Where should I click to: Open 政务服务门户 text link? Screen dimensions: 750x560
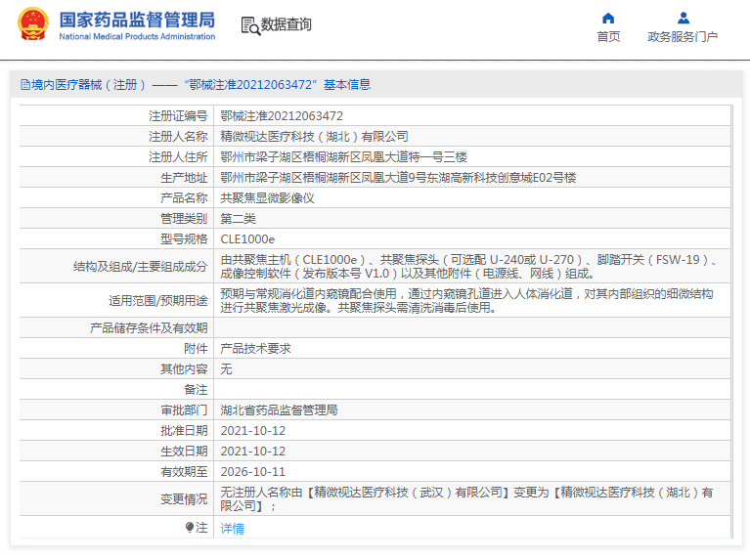683,37
